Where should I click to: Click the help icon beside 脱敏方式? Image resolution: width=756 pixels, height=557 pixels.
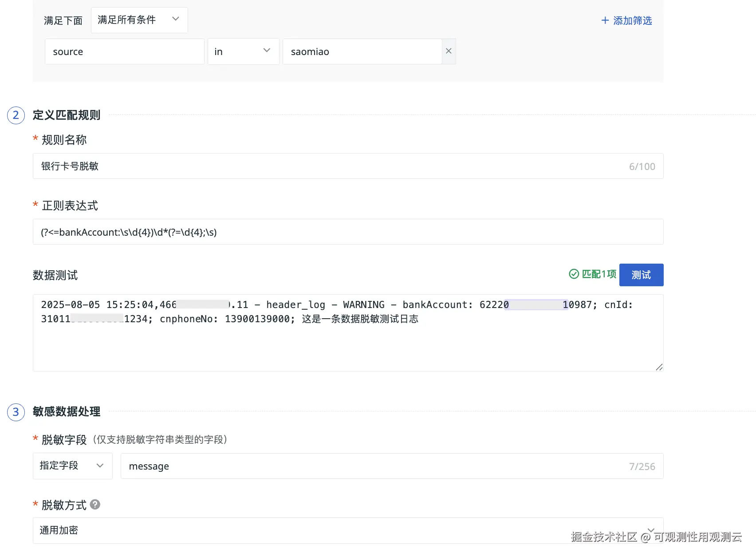(x=95, y=505)
